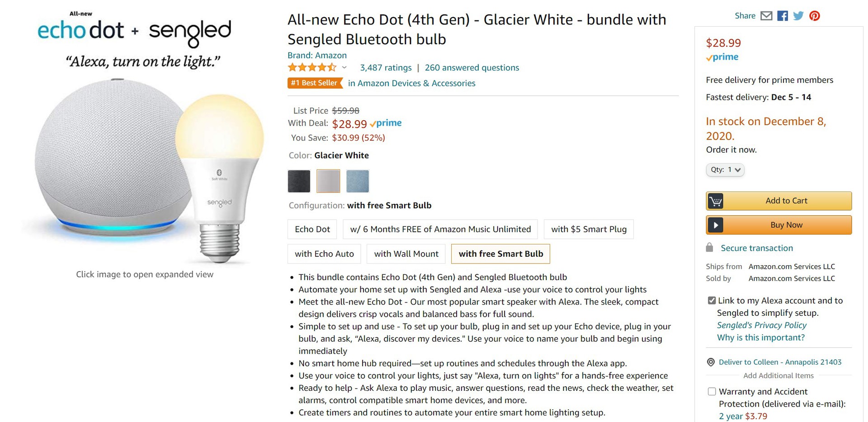The height and width of the screenshot is (422, 868).
Task: Open the Qty quantity dropdown
Action: (725, 170)
